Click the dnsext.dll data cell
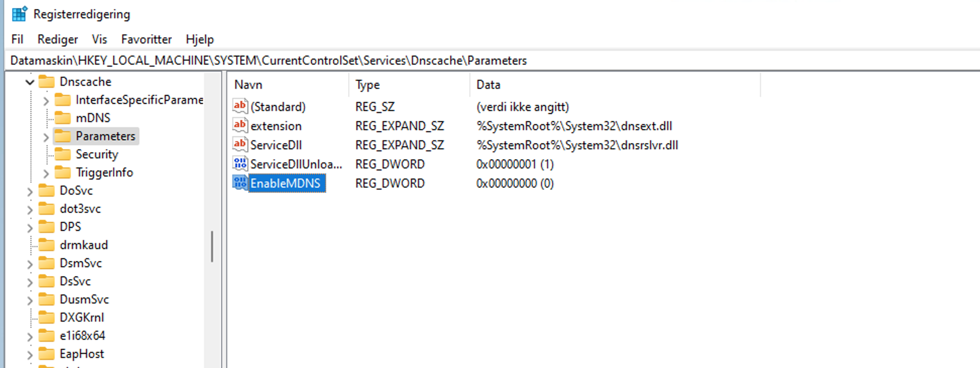980x368 pixels. pyautogui.click(x=574, y=126)
